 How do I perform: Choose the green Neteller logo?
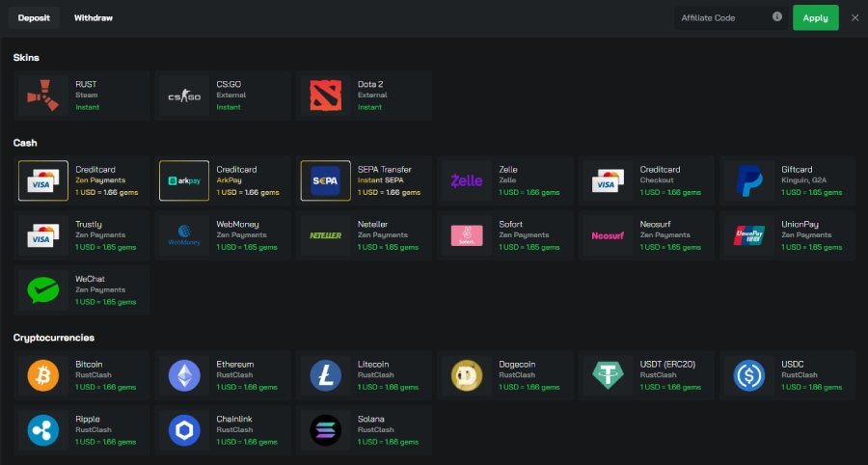click(326, 235)
